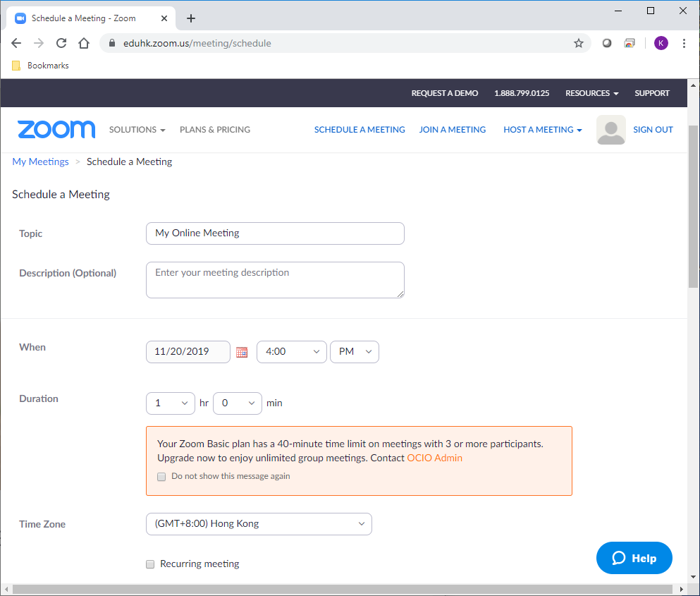Viewport: 700px width, 596px height.
Task: Expand the Host a Meeting menu
Action: coord(542,130)
